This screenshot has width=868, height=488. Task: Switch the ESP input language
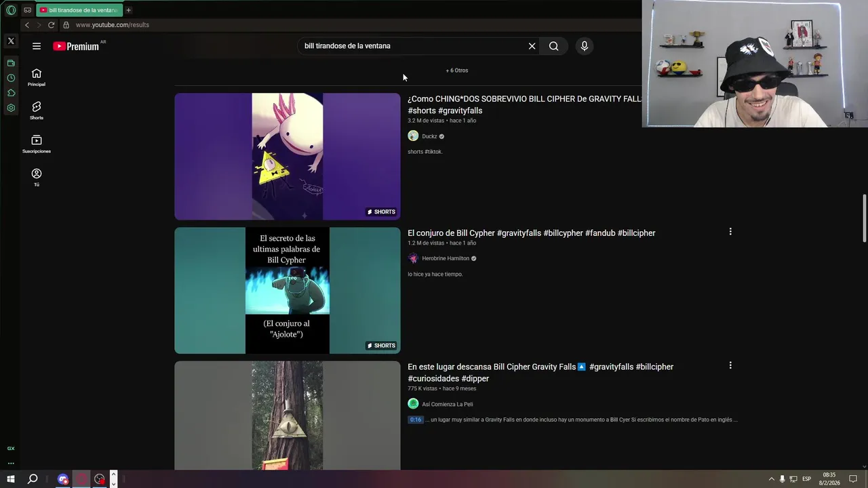coord(806,479)
